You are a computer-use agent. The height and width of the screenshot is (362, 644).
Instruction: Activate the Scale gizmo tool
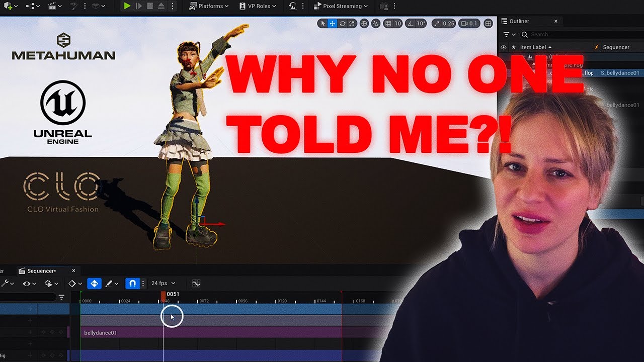tap(352, 24)
